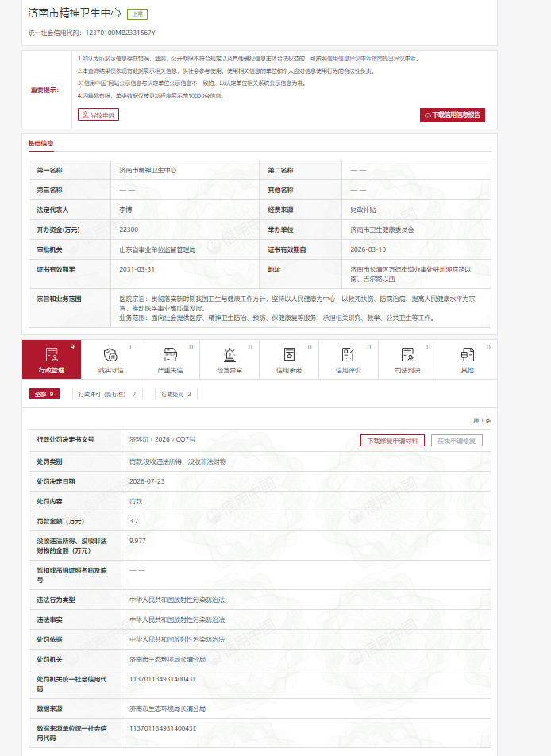Click confiscated amount value 9.977
The height and width of the screenshot is (756, 551).
(137, 541)
